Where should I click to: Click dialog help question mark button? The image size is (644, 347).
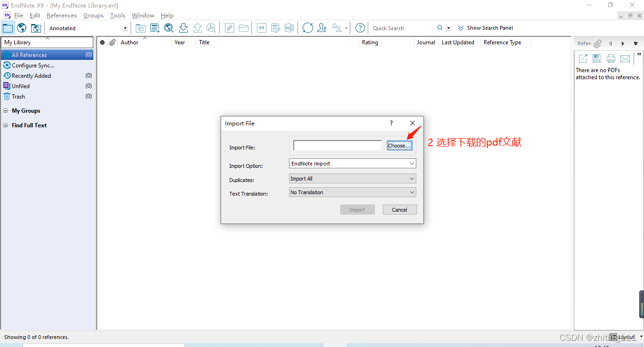[391, 123]
